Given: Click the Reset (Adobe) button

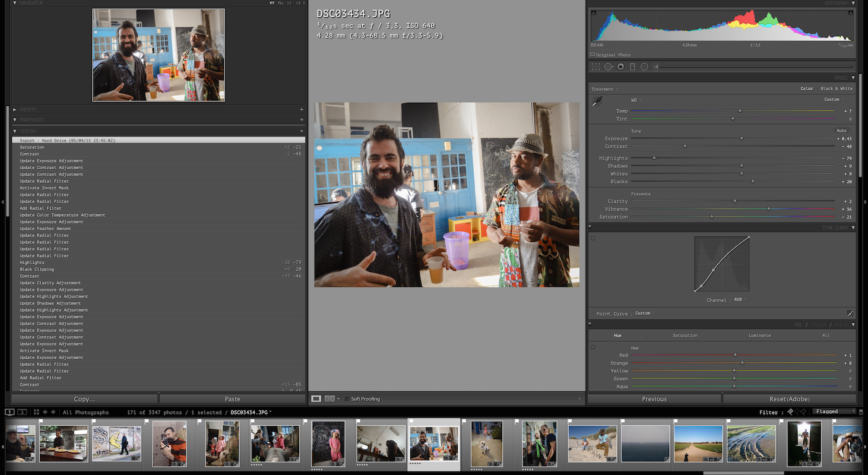Looking at the screenshot, I should (789, 399).
